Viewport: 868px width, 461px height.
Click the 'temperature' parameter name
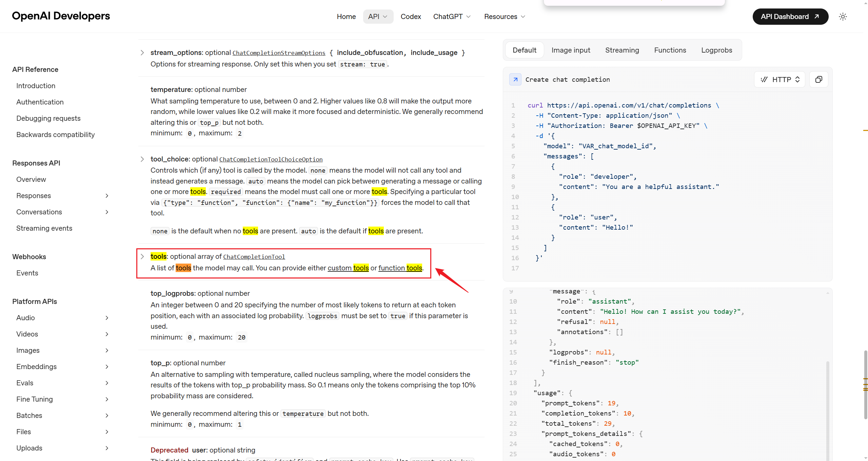coord(171,90)
